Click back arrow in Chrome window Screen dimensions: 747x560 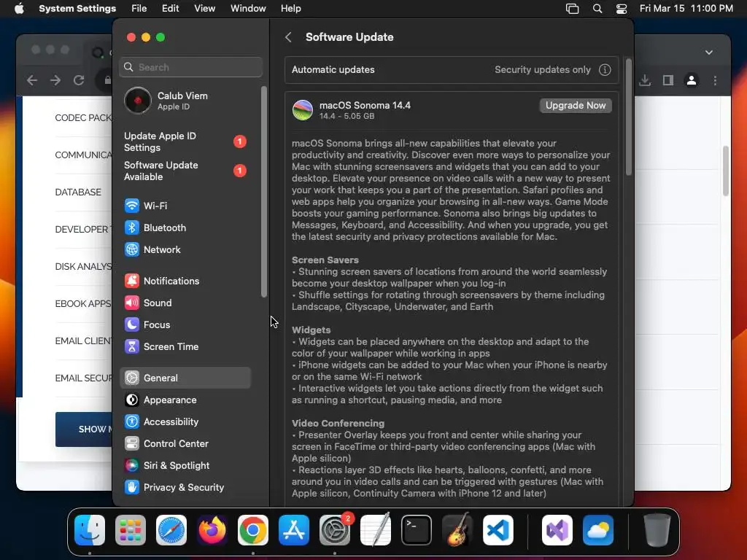pos(32,80)
